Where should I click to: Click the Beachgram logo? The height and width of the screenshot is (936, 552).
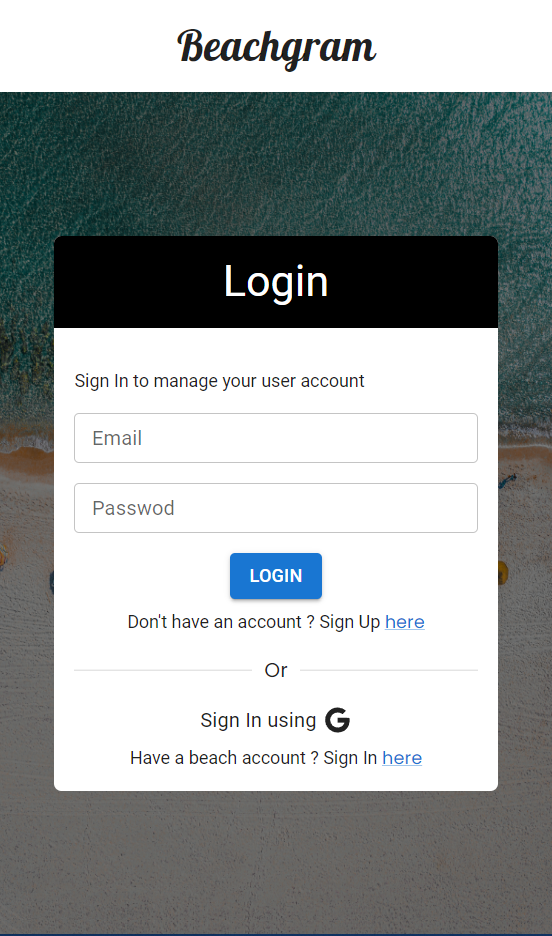coord(276,48)
